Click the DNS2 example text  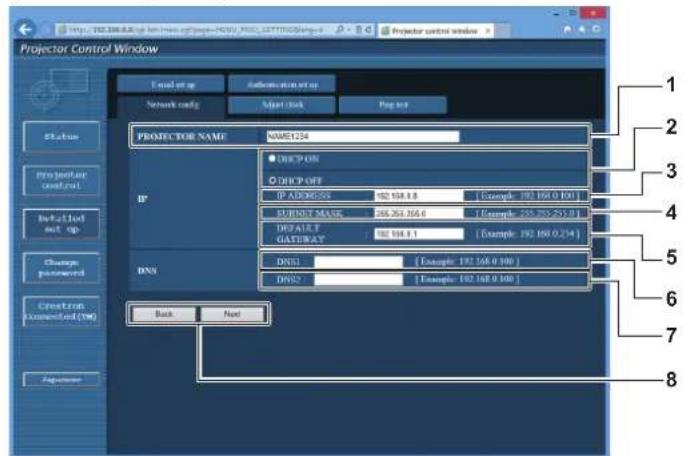pyautogui.click(x=467, y=279)
